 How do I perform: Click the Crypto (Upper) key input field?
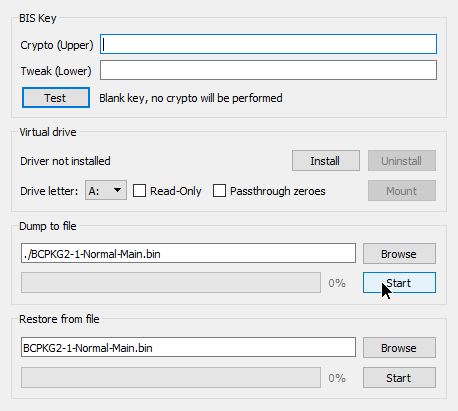268,44
